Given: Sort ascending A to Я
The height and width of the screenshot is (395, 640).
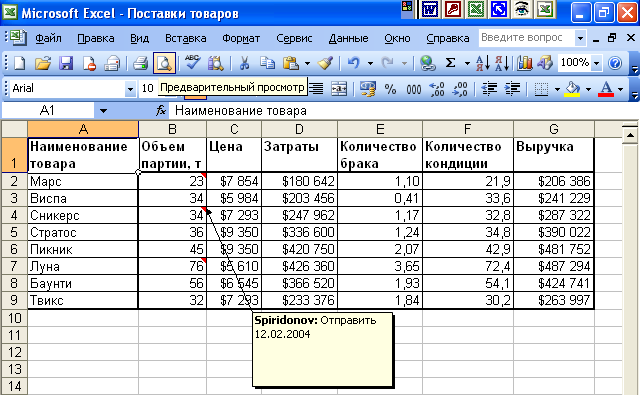Looking at the screenshot, I should (483, 63).
